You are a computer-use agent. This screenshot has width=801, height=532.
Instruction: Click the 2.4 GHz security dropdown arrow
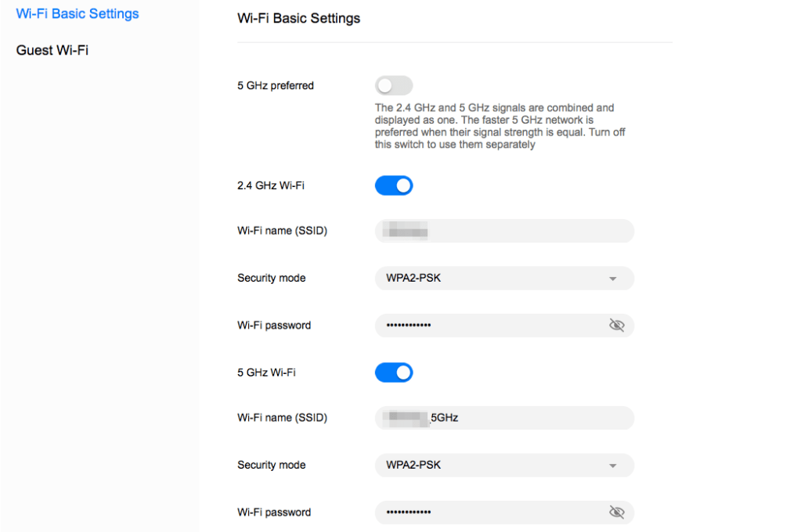click(x=613, y=279)
